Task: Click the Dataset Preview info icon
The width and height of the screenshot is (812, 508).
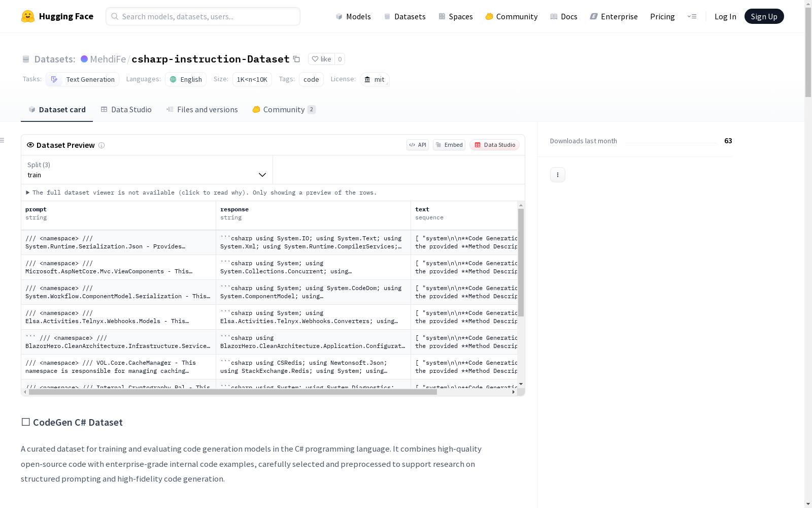Action: point(101,145)
